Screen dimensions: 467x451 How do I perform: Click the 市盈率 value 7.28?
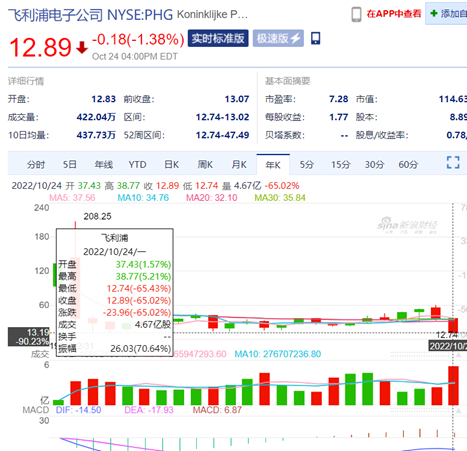tap(339, 99)
